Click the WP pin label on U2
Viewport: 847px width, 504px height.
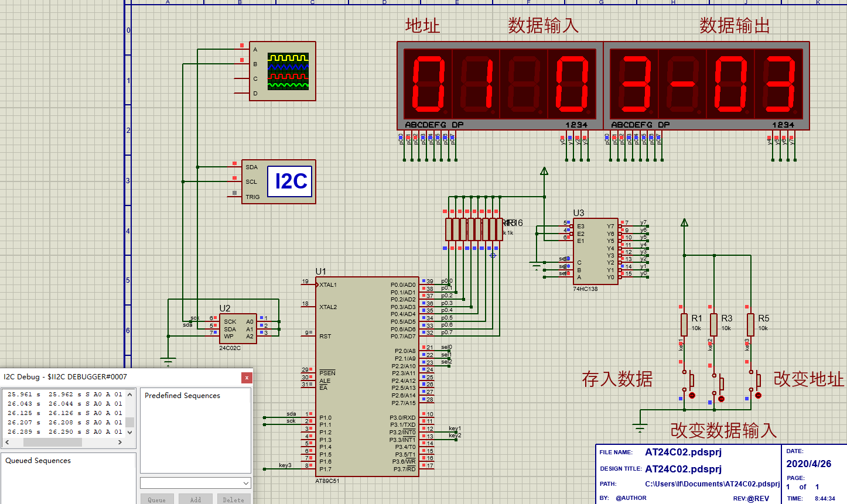tap(228, 337)
